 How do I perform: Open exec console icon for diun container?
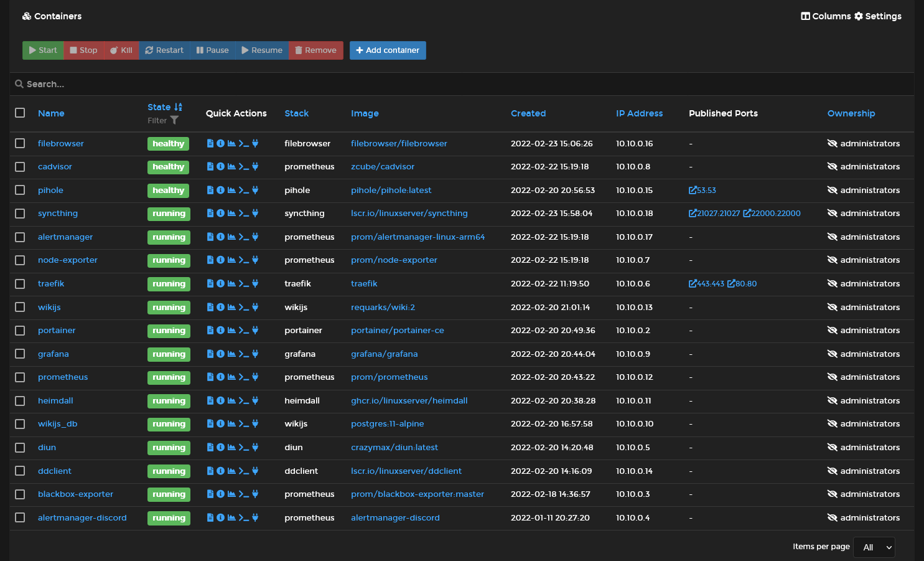(x=244, y=448)
